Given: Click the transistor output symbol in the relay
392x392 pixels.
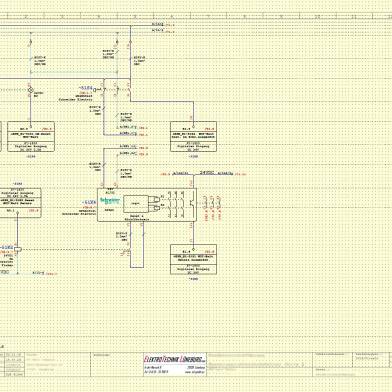Looking at the screenshot, I should tap(192, 203).
